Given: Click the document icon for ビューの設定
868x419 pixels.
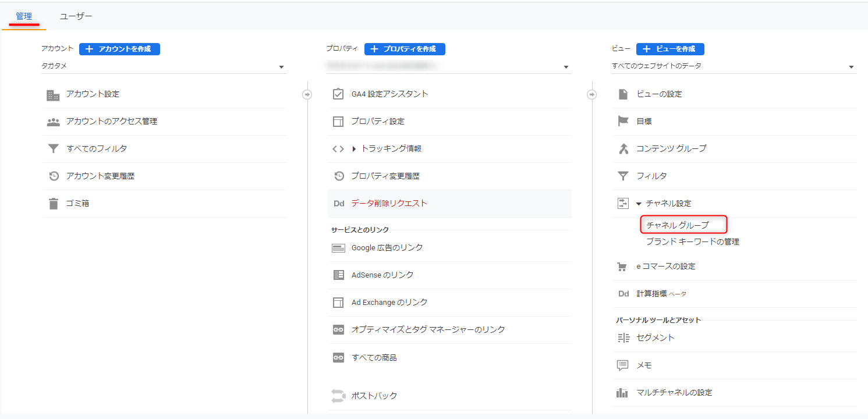Looking at the screenshot, I should tap(623, 94).
